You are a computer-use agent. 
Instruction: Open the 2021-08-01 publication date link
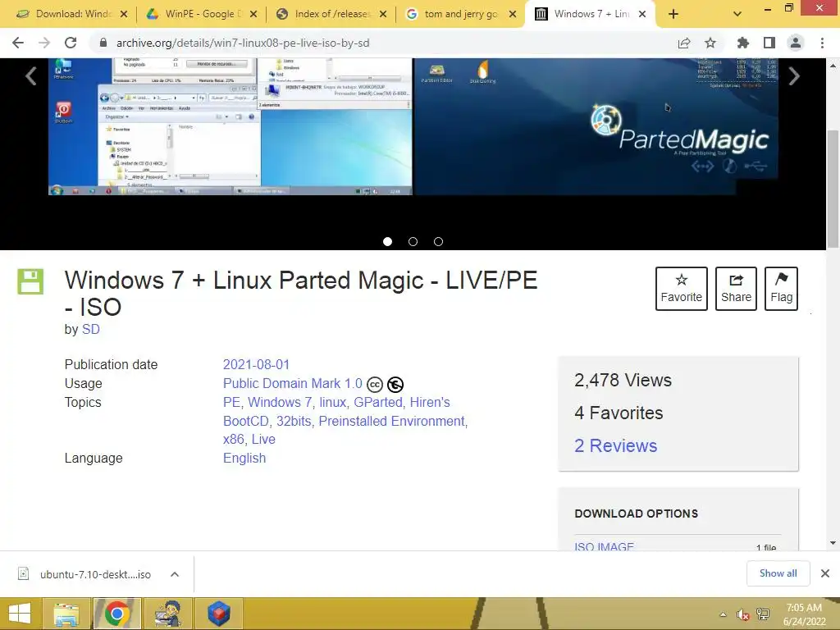[x=256, y=365]
